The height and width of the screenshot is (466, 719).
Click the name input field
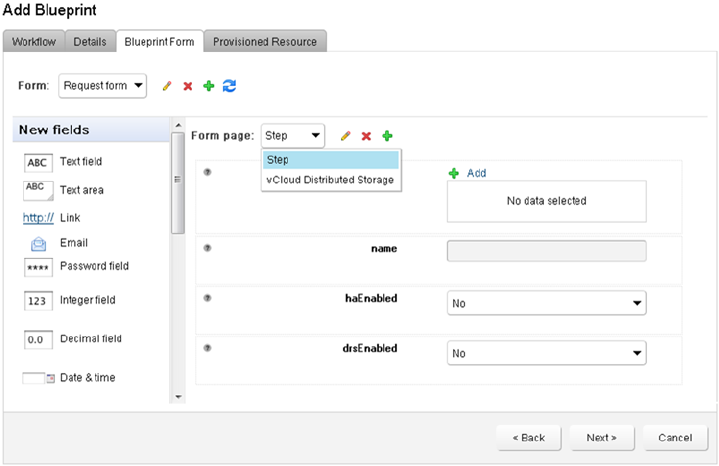pyautogui.click(x=546, y=250)
